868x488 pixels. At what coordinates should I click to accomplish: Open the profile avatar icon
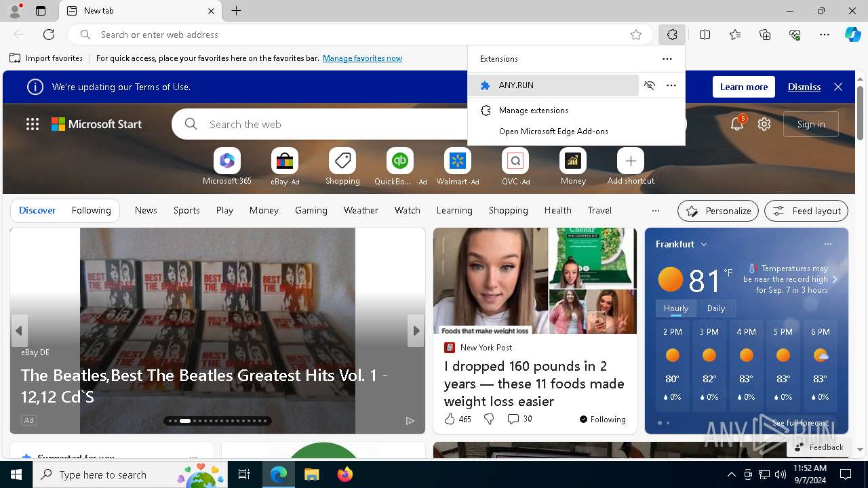pyautogui.click(x=14, y=11)
